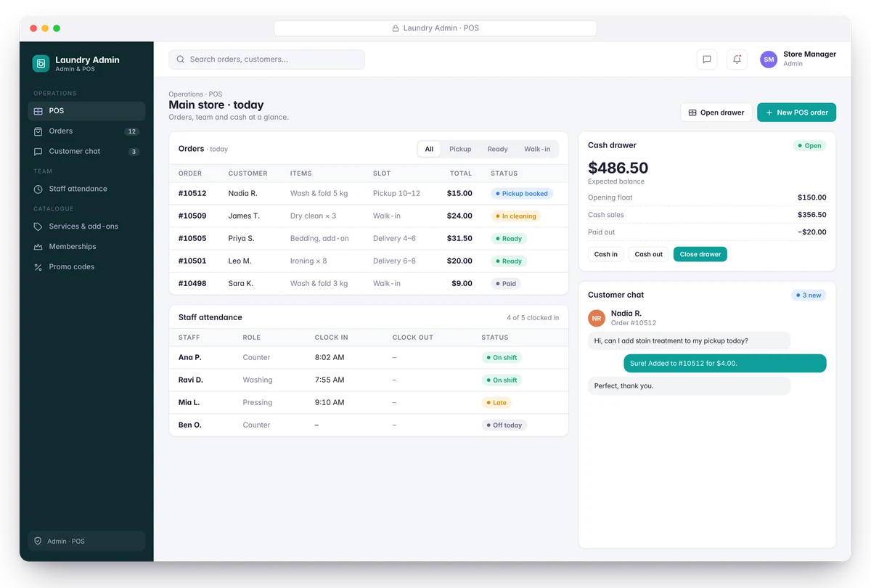Open Promo codes in the sidebar
Viewport: 871px width, 588px height.
[x=86, y=267]
